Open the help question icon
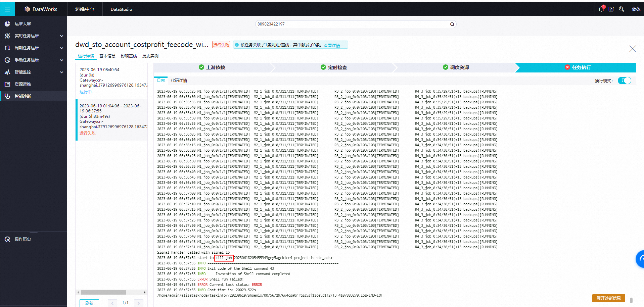Image resolution: width=644 pixels, height=307 pixels. pos(611,9)
